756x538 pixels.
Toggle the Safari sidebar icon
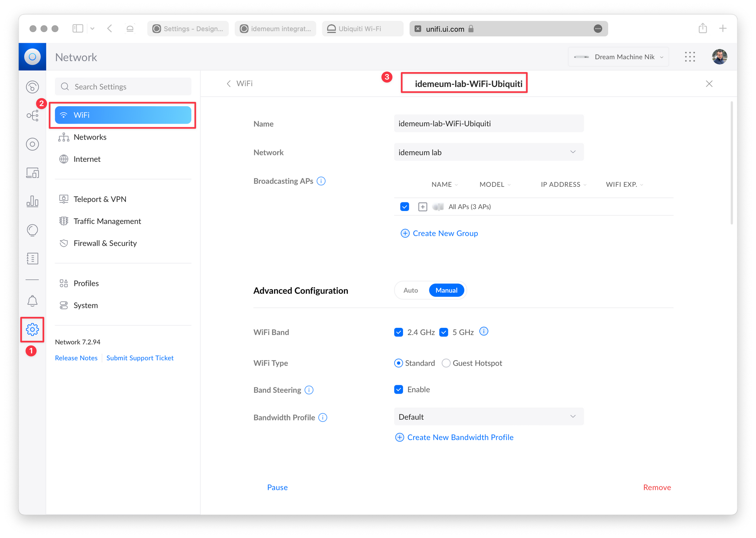pyautogui.click(x=77, y=28)
